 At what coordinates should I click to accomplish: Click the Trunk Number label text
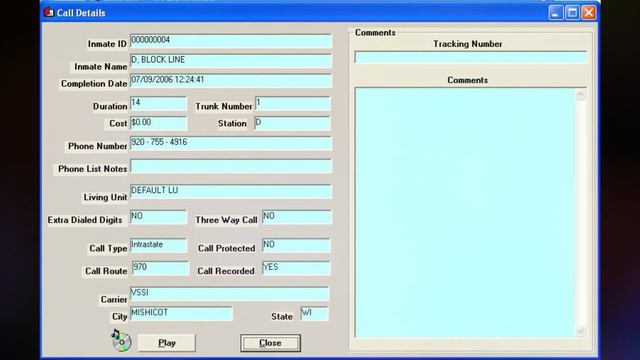point(224,107)
